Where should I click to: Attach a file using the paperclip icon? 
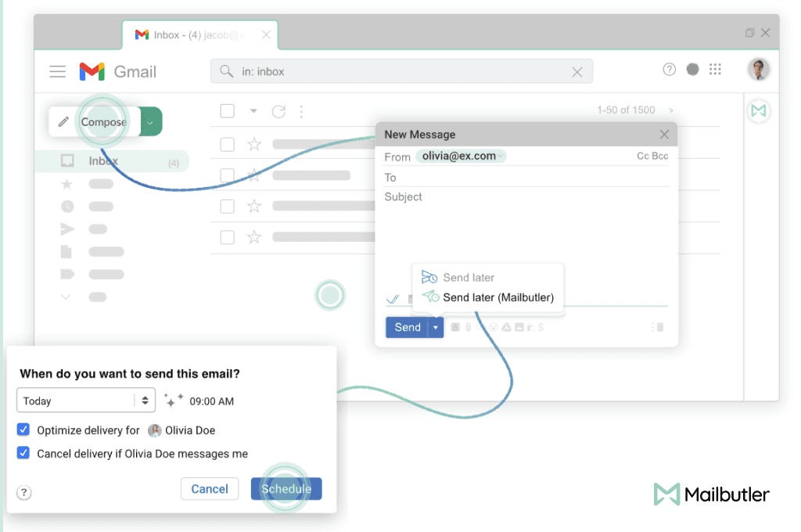[469, 327]
